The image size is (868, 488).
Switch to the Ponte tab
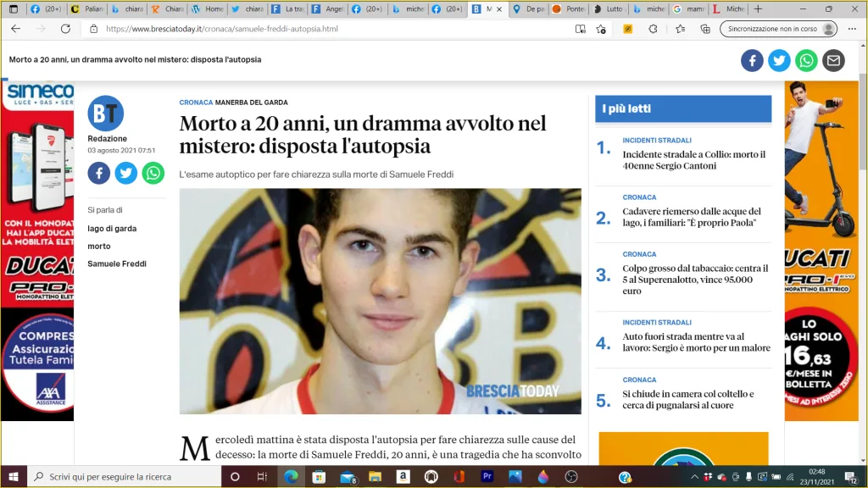click(569, 8)
